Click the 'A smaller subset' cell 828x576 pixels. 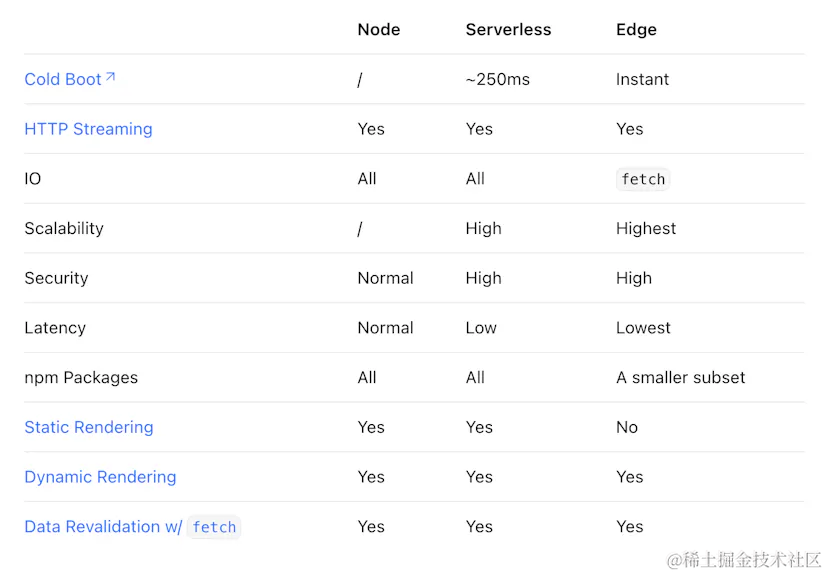pyautogui.click(x=680, y=378)
